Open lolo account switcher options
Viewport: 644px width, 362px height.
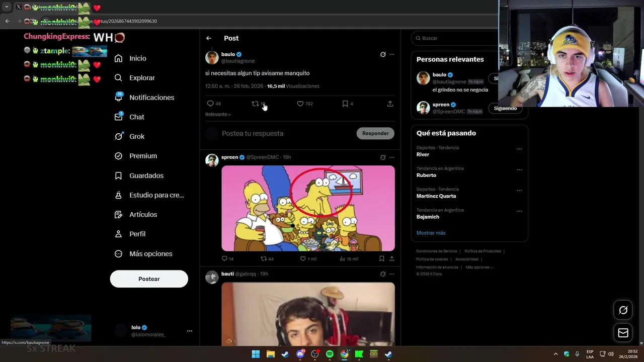tap(190, 331)
